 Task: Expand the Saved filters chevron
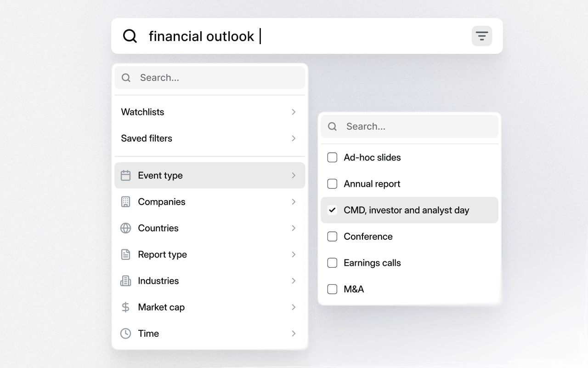tap(294, 138)
